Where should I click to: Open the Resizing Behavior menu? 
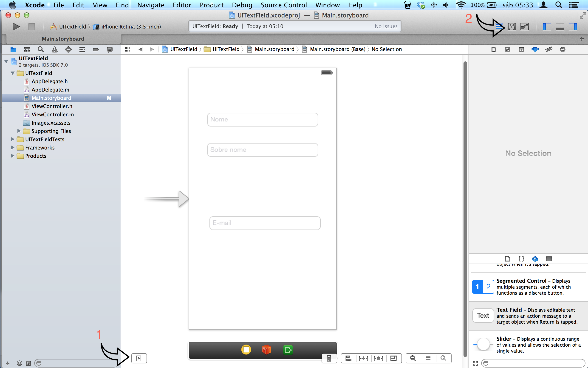394,358
